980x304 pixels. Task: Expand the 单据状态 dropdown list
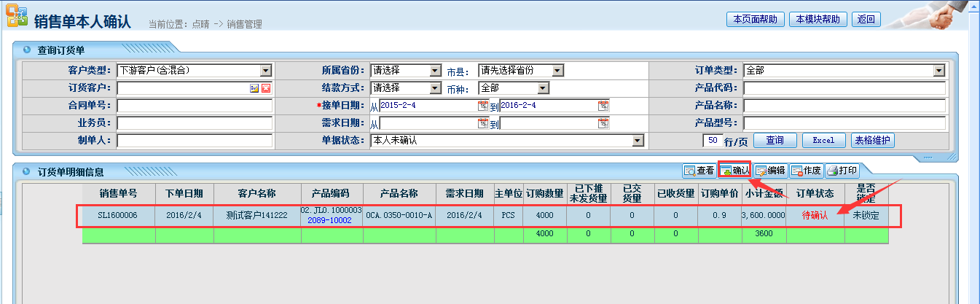638,141
